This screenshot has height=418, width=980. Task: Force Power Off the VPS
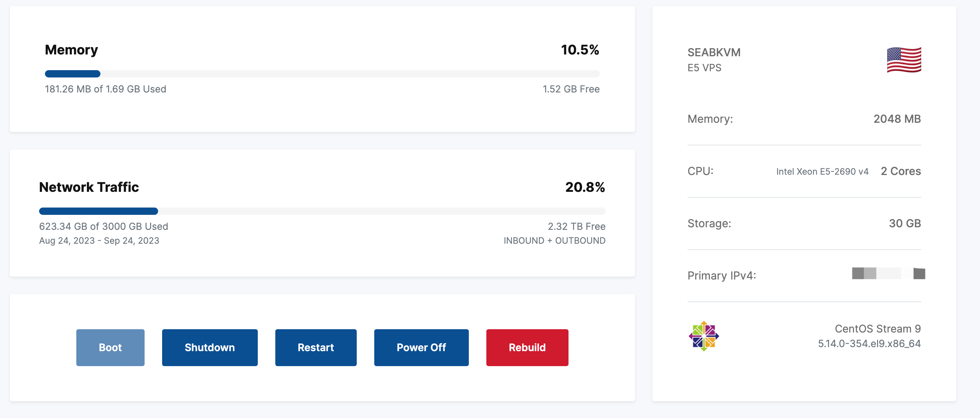click(x=421, y=347)
